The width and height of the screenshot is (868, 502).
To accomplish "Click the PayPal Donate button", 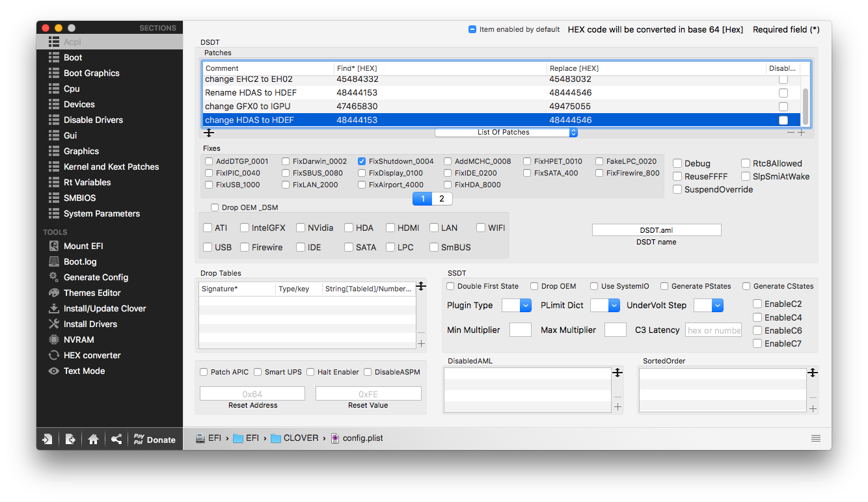I will [154, 439].
